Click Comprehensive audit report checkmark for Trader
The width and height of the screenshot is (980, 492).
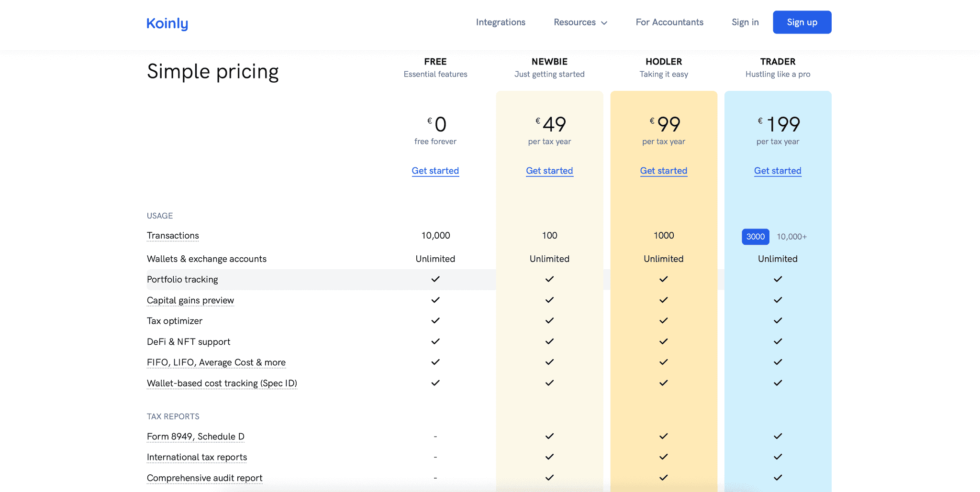(778, 478)
